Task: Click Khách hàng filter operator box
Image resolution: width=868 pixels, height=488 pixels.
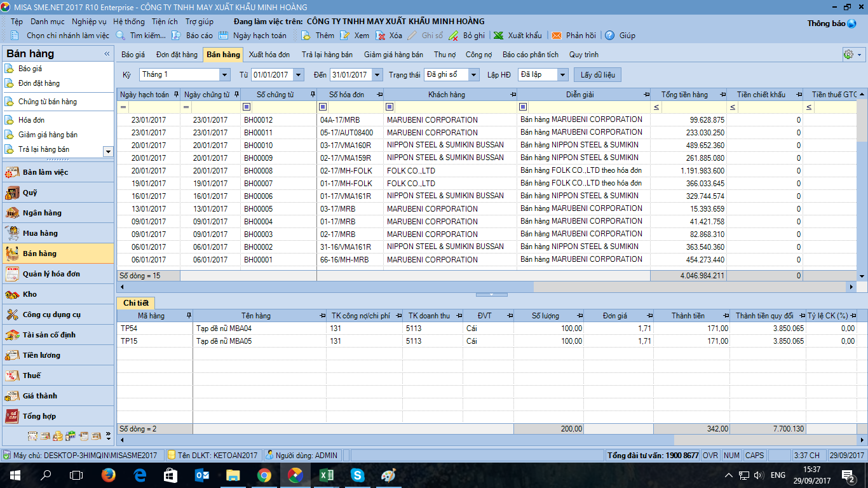Action: [390, 107]
